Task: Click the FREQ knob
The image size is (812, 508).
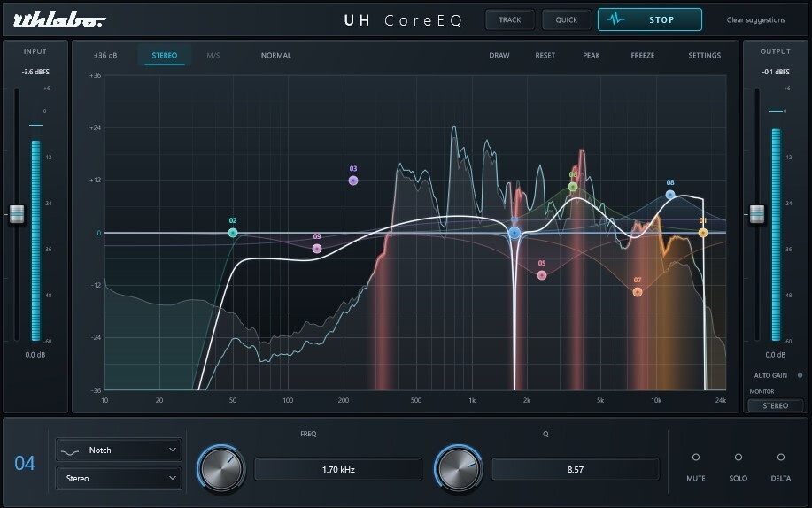Action: point(221,469)
